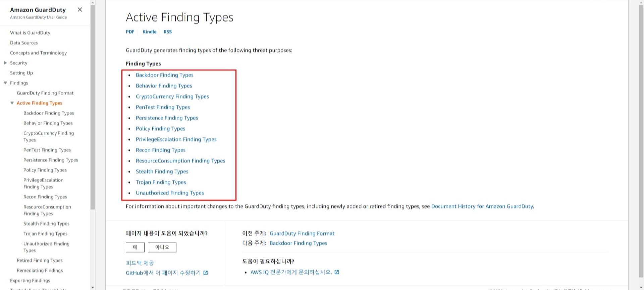Viewport: 644px width, 290px height.
Task: Follow PrivilegeEscalation Finding Types link in main list
Action: (x=176, y=139)
